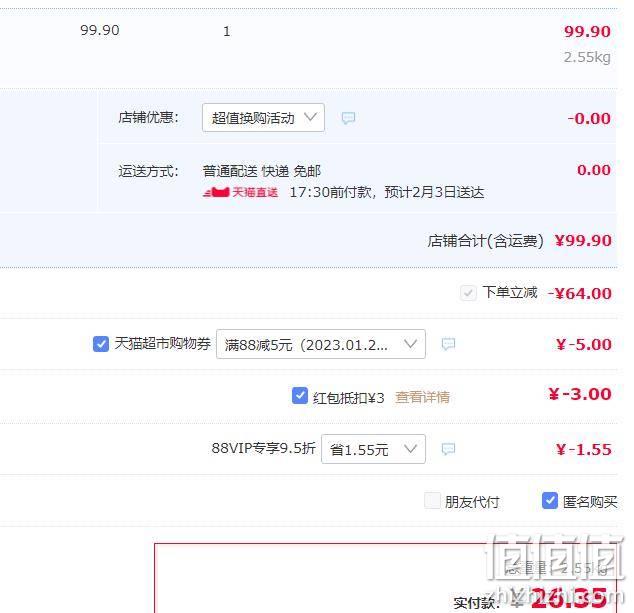The width and height of the screenshot is (634, 613).
Task: Enable the 朋友代付 checkbox
Action: point(432,501)
